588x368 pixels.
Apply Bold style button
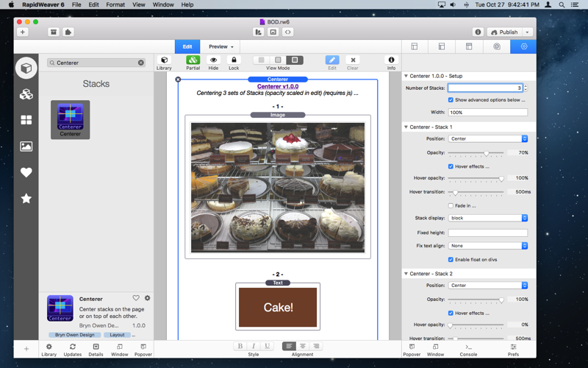tap(240, 346)
